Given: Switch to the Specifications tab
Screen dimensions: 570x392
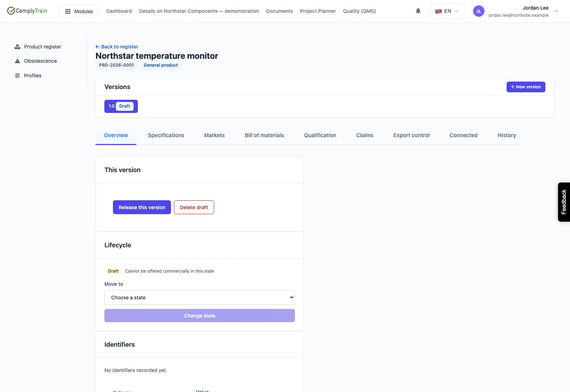Looking at the screenshot, I should click(x=166, y=135).
